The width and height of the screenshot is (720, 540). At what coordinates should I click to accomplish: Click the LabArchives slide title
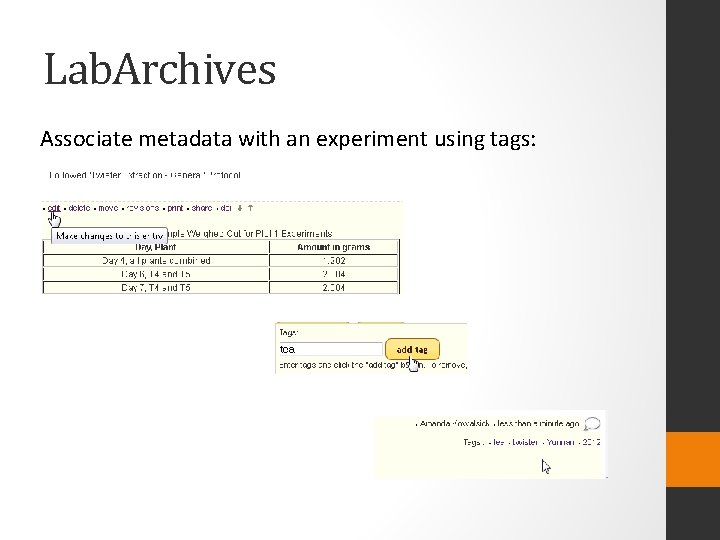[x=160, y=69]
